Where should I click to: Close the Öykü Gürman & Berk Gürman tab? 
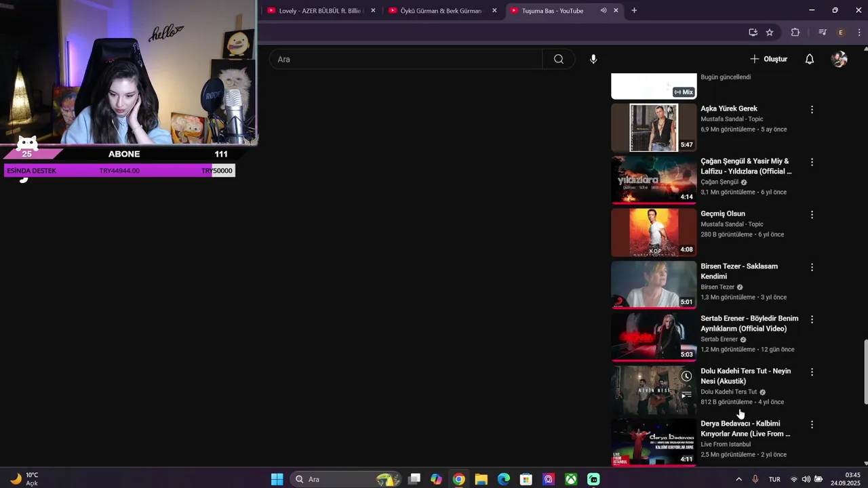[494, 10]
